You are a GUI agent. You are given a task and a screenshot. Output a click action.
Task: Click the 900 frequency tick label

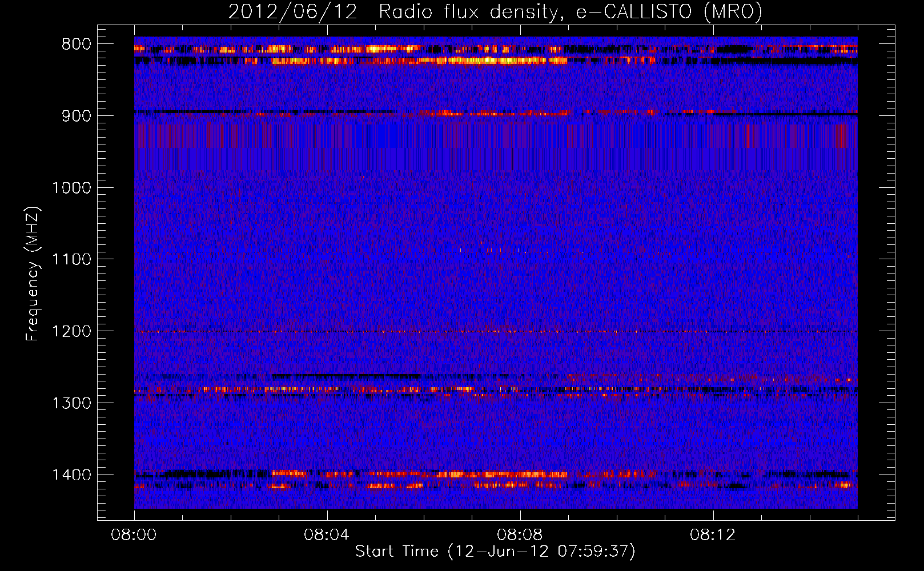pyautogui.click(x=77, y=116)
